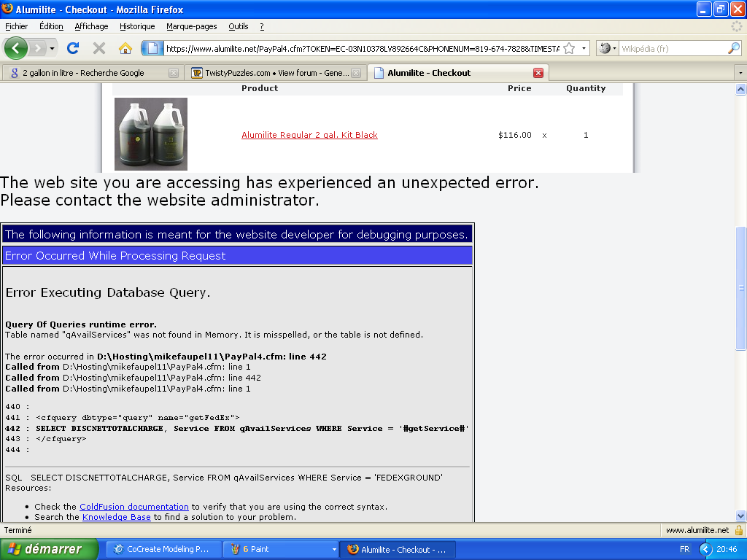This screenshot has height=560, width=747.
Task: Open the Fichier menu
Action: (17, 27)
